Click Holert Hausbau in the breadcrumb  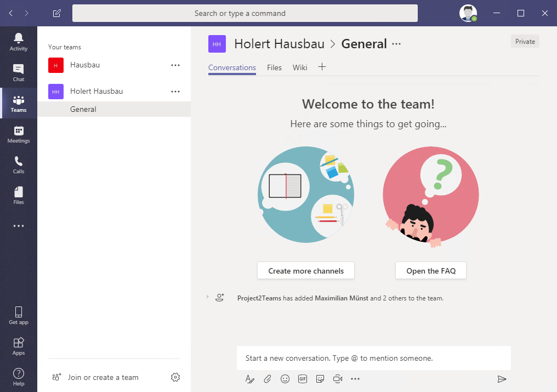pos(279,44)
